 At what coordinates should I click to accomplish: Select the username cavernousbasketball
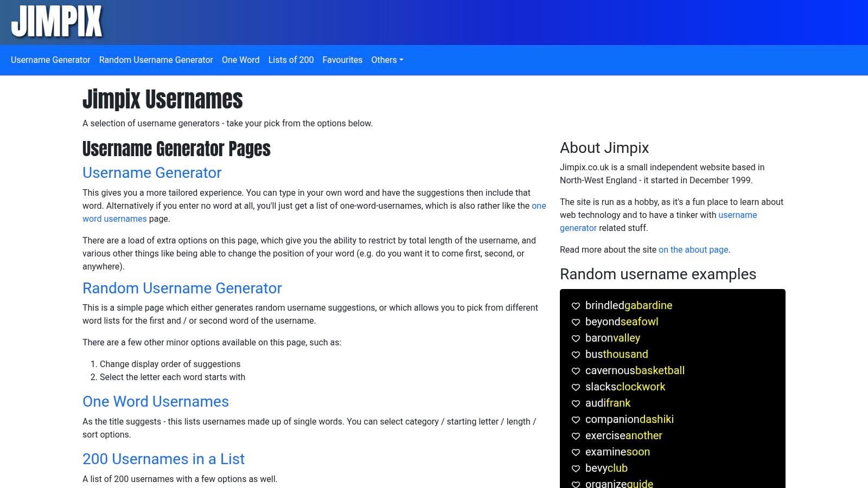635,370
